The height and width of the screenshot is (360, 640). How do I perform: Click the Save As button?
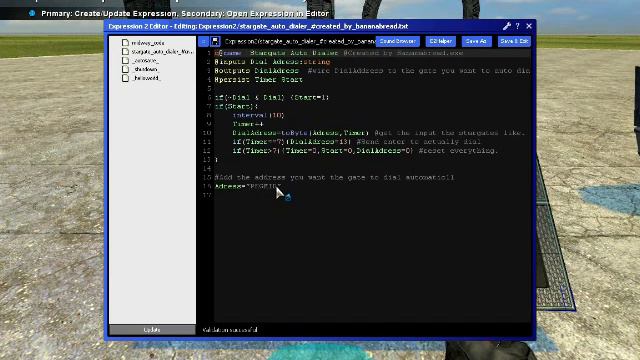click(476, 41)
